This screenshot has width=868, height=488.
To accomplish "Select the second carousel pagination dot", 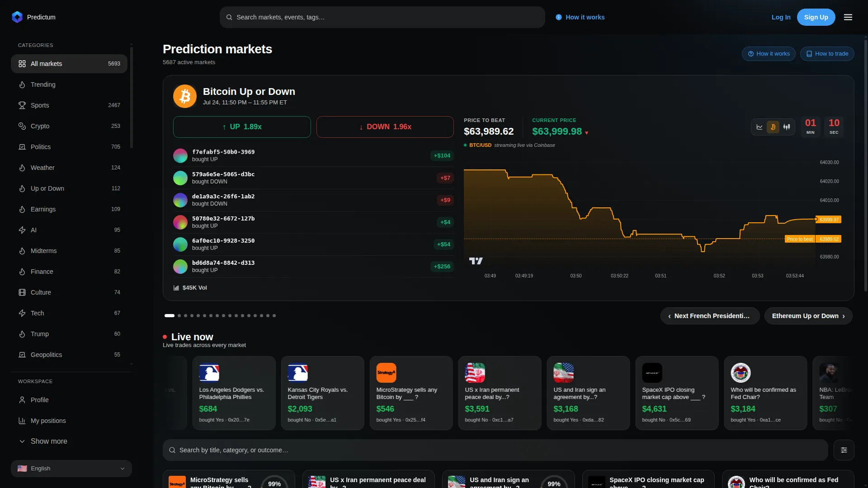I will pos(179,316).
